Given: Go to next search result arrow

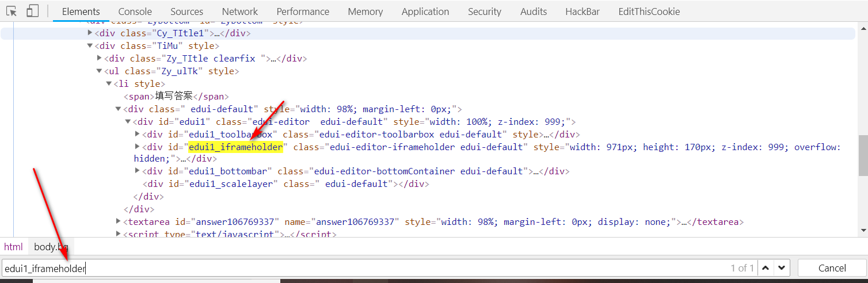Looking at the screenshot, I should (781, 267).
